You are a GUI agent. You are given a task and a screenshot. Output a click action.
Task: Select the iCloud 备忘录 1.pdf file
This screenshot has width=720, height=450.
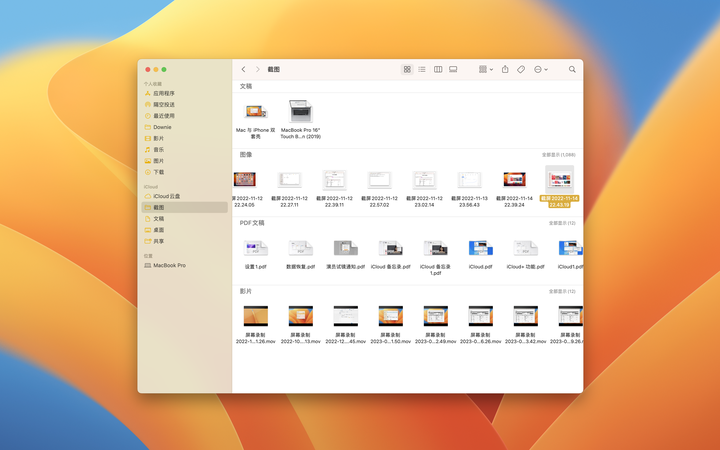[435, 257]
